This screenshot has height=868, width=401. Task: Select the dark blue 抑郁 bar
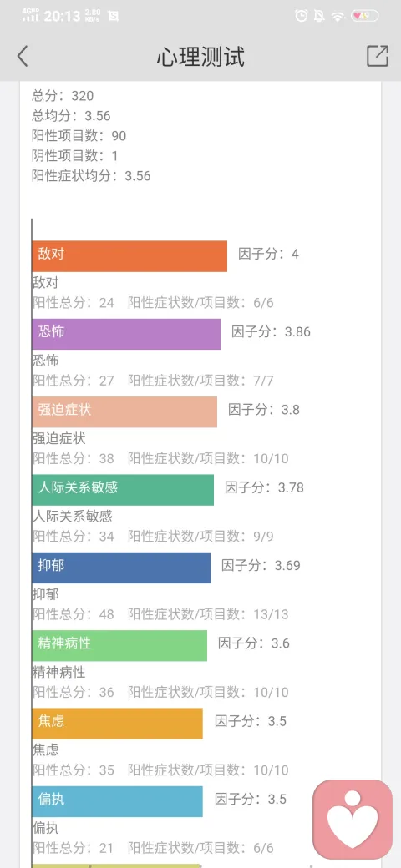coord(121,568)
